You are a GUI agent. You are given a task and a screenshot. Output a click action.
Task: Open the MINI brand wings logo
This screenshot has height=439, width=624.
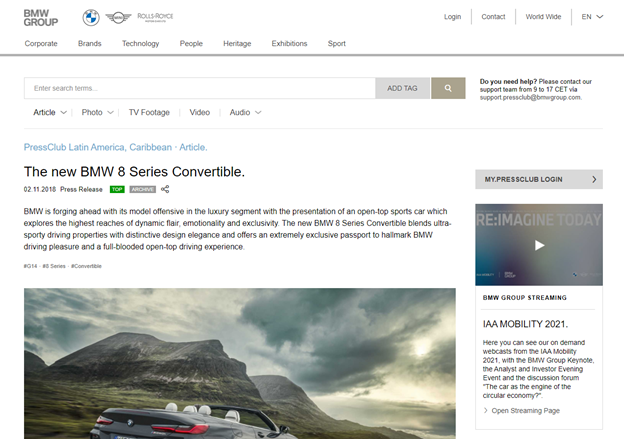click(x=118, y=18)
